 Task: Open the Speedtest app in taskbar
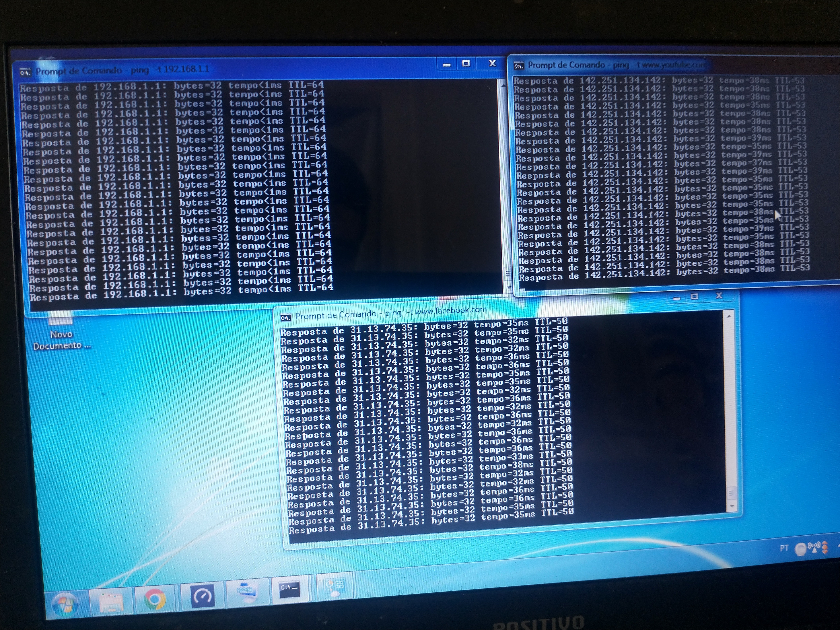point(202,596)
